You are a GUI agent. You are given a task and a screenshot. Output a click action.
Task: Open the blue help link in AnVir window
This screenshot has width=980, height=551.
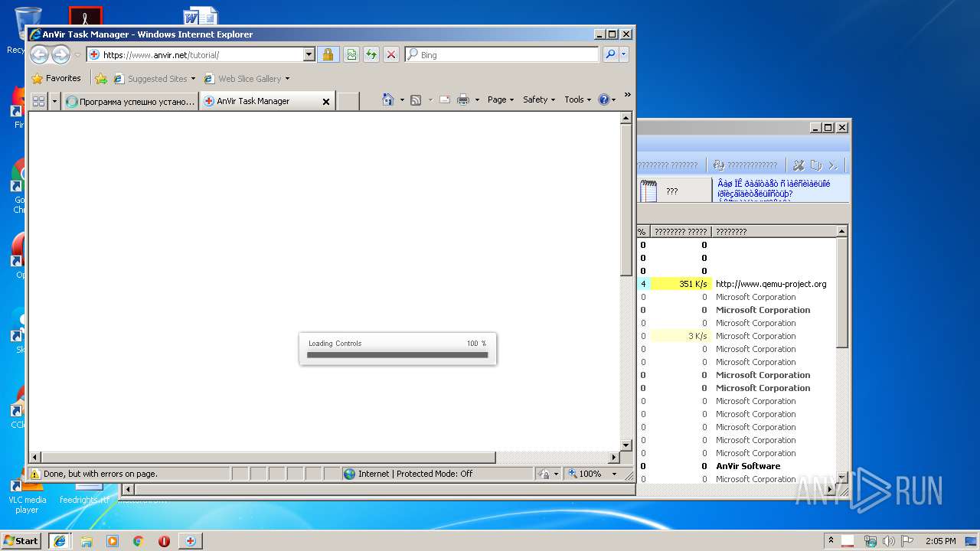click(773, 188)
